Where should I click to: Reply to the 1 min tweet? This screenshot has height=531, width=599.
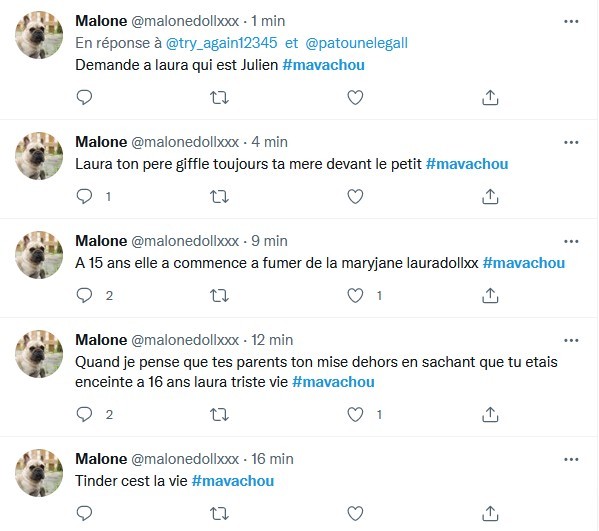84,97
